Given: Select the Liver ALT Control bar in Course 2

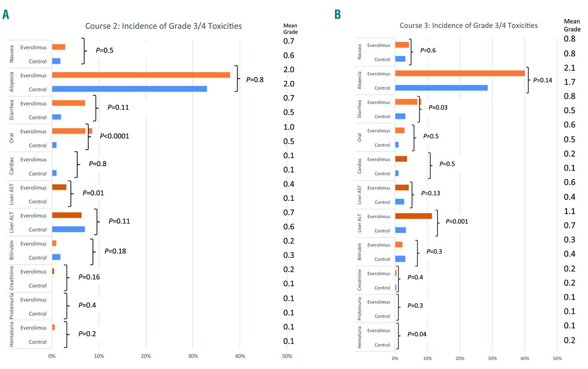Looking at the screenshot, I should [x=68, y=229].
